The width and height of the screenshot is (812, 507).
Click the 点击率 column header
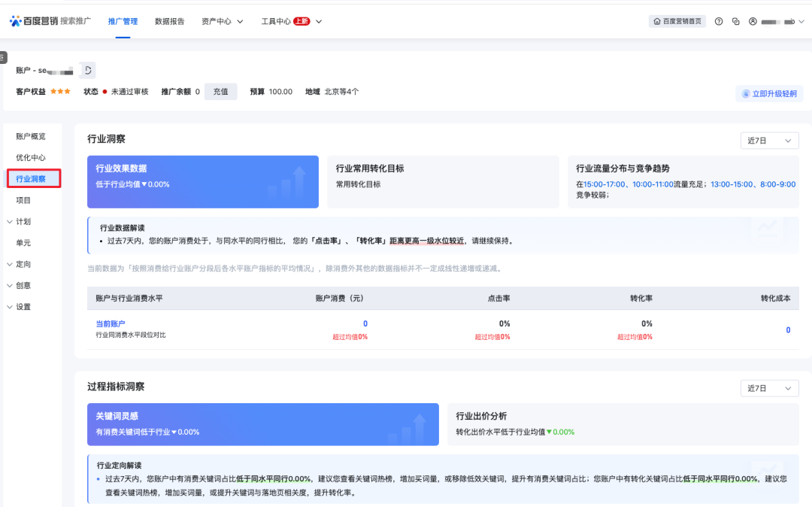point(498,299)
